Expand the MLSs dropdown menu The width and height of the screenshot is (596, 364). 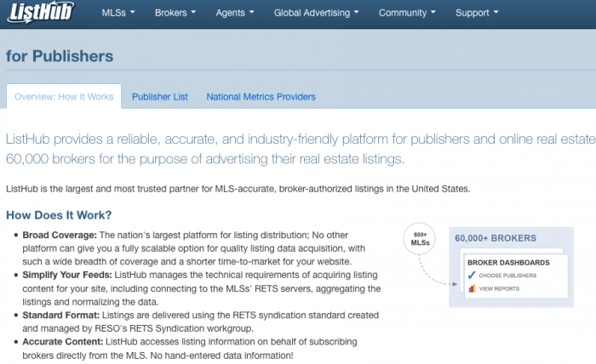pyautogui.click(x=119, y=14)
